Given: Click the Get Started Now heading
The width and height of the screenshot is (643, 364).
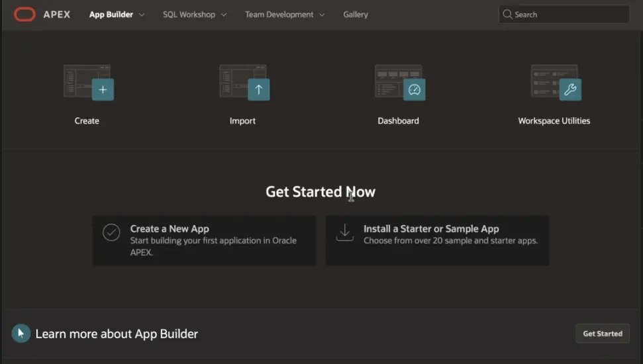Looking at the screenshot, I should [x=321, y=192].
